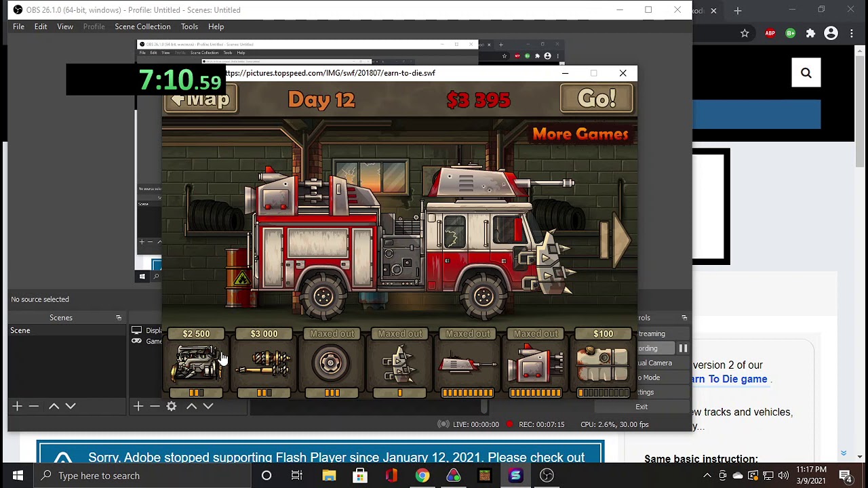Expand the double-chevron on the webpage
This screenshot has height=488, width=868.
(843, 453)
